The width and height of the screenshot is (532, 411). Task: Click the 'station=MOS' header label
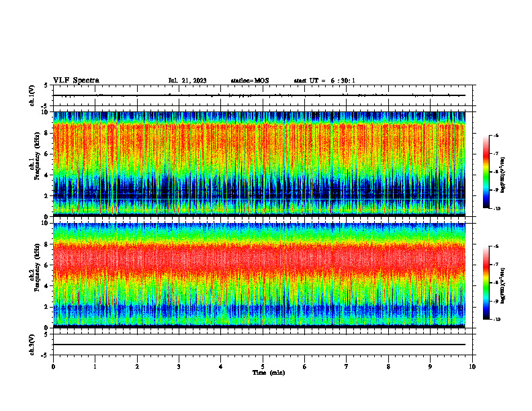[250, 81]
